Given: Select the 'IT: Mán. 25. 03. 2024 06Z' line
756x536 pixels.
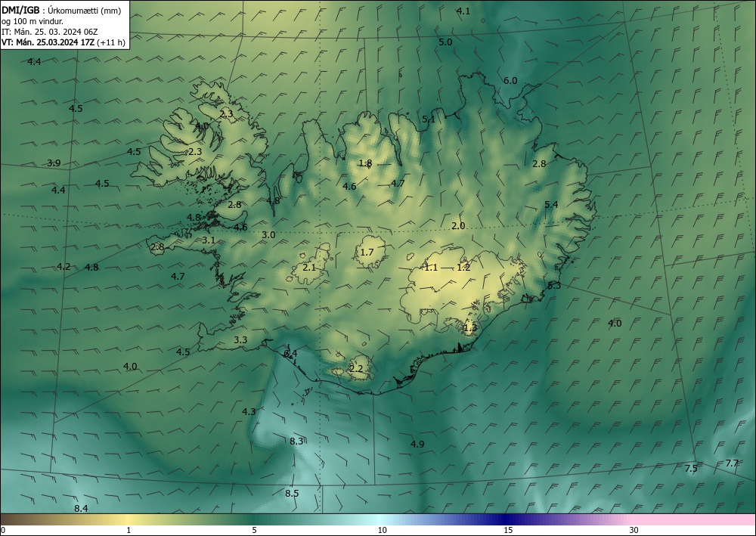Looking at the screenshot, I should coord(50,32).
